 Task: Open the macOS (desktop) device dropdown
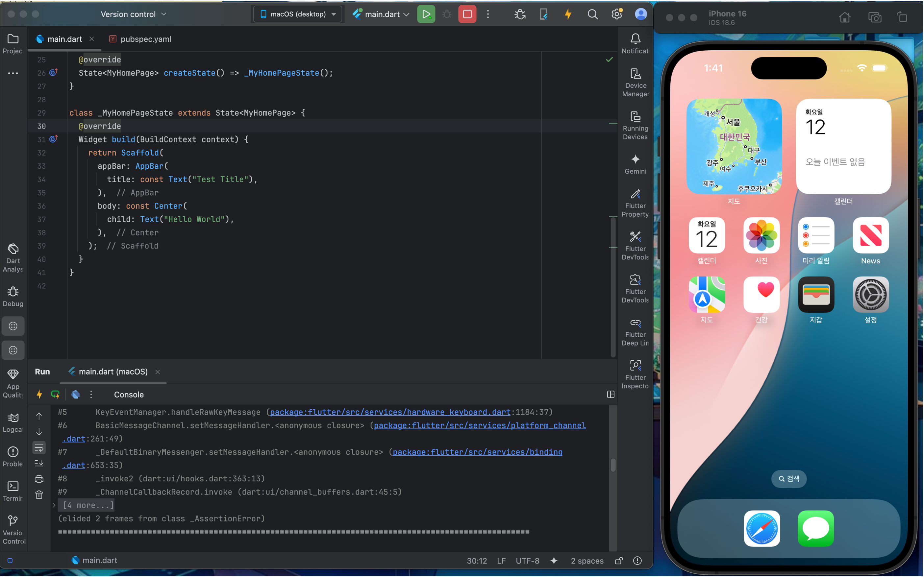[298, 14]
